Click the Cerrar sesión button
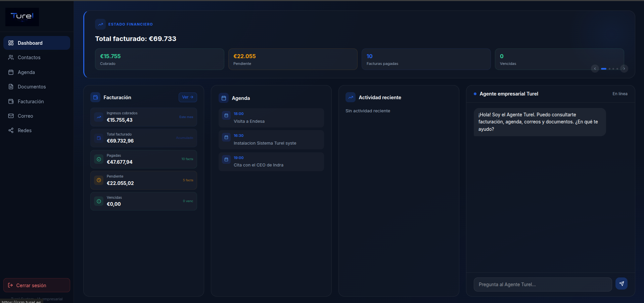 point(37,285)
